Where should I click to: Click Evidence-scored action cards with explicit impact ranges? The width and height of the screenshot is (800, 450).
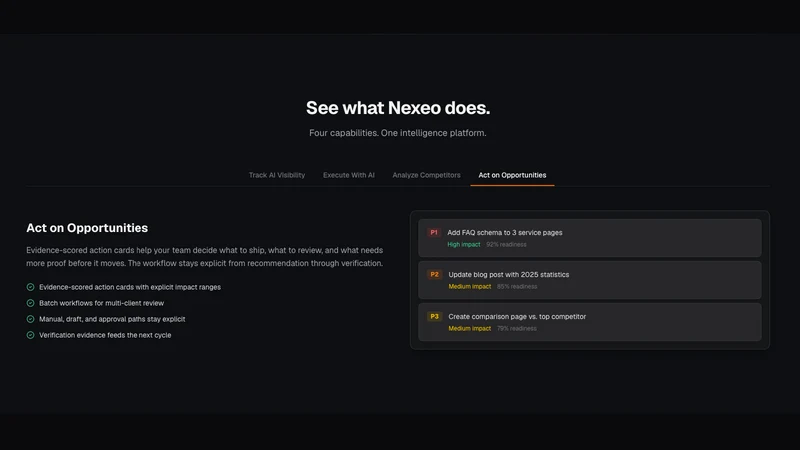pyautogui.click(x=130, y=287)
